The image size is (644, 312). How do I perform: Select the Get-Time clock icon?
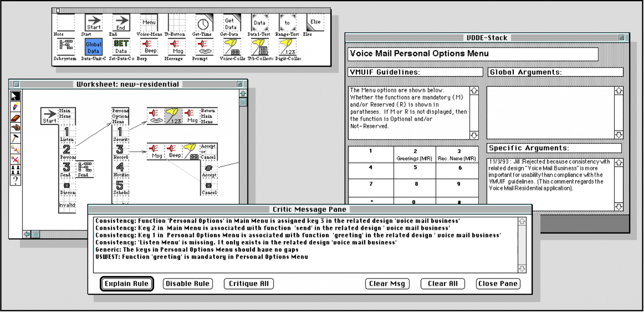[203, 23]
